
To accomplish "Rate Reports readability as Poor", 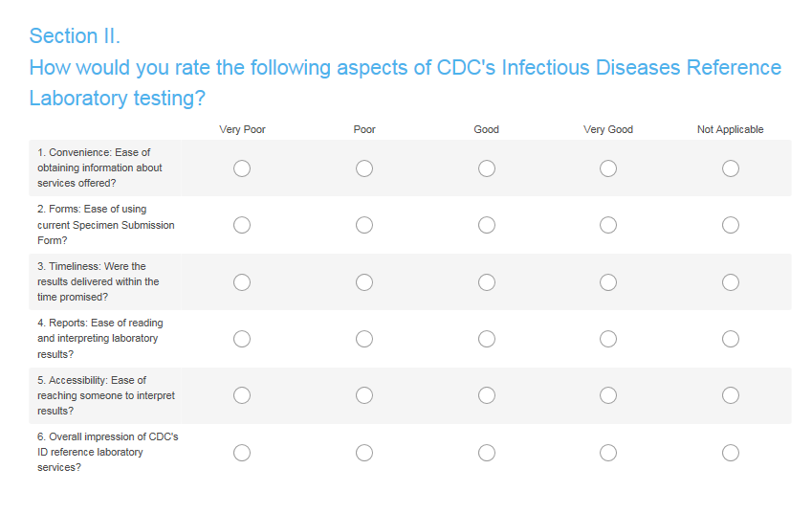I will [x=364, y=339].
